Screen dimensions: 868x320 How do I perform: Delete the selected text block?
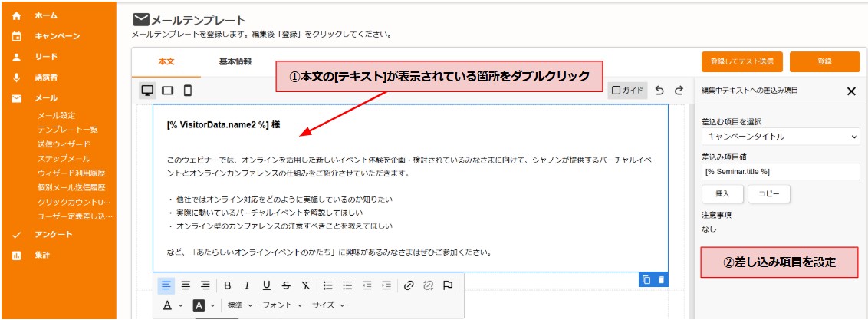click(661, 279)
